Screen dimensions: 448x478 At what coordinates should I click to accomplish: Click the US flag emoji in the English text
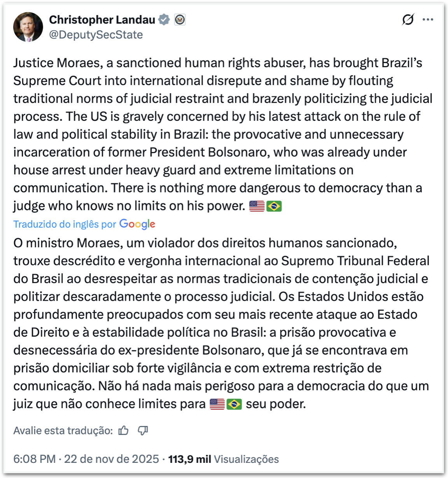click(257, 205)
